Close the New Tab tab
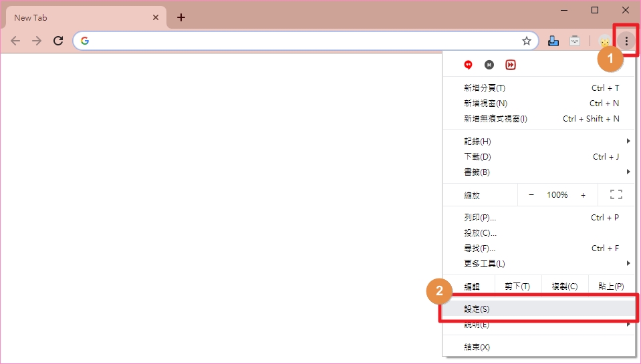 click(156, 17)
